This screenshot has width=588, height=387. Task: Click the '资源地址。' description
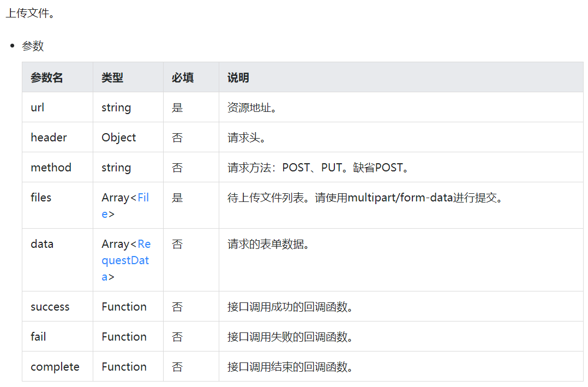[252, 108]
